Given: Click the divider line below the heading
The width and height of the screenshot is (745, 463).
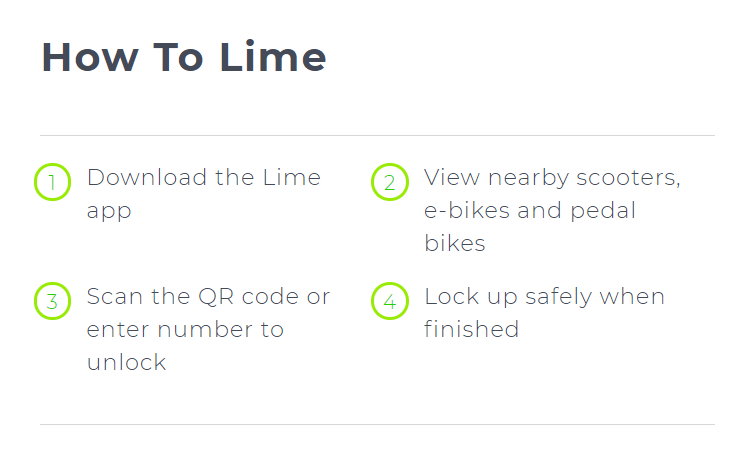Looking at the screenshot, I should point(377,135).
